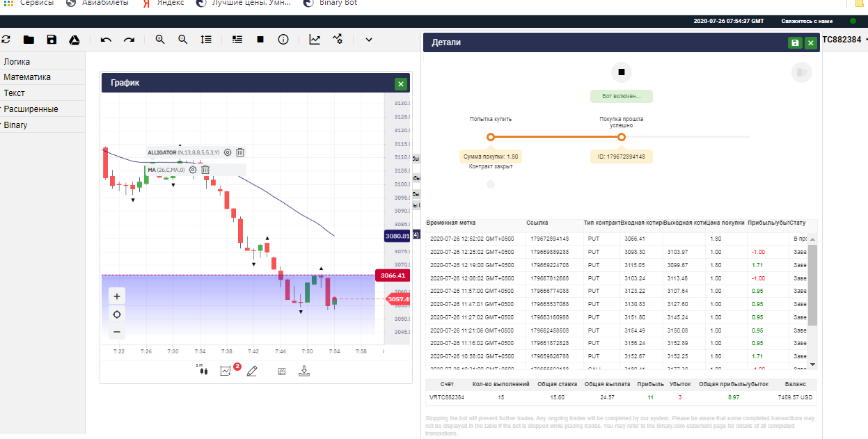Save the transaction details report
This screenshot has width=868, height=439.
(x=795, y=42)
